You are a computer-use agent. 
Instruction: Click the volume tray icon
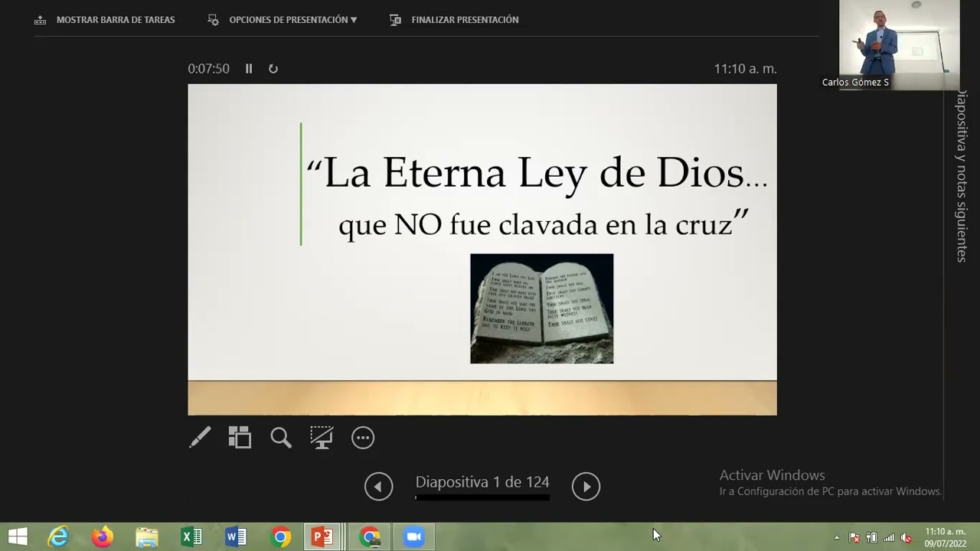[x=906, y=538]
